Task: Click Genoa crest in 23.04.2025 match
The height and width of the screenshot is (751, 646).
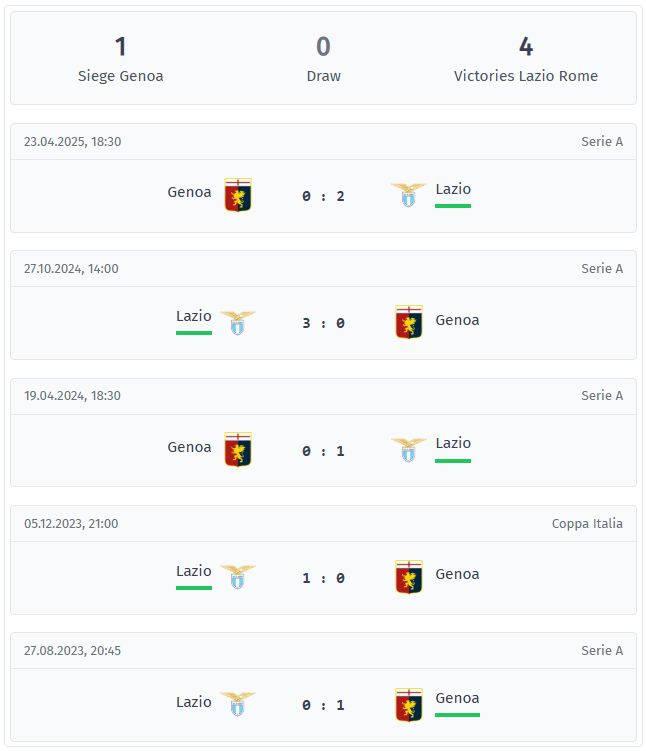Action: point(238,195)
